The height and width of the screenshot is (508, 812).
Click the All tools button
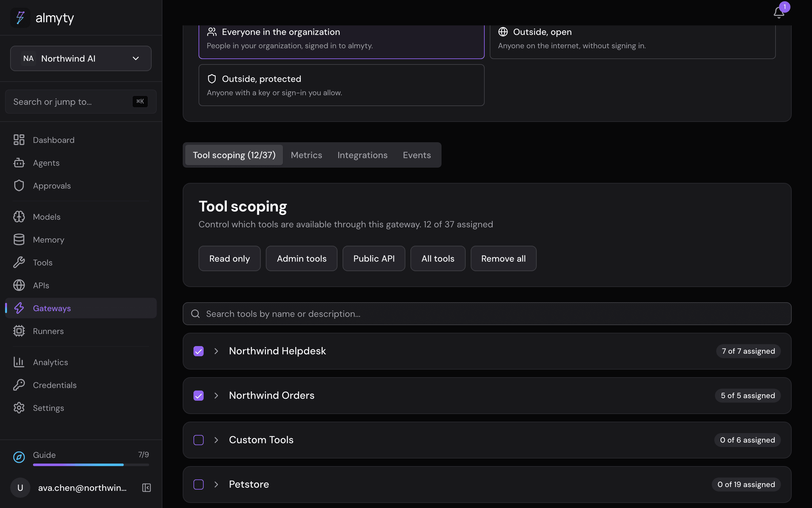click(x=438, y=258)
